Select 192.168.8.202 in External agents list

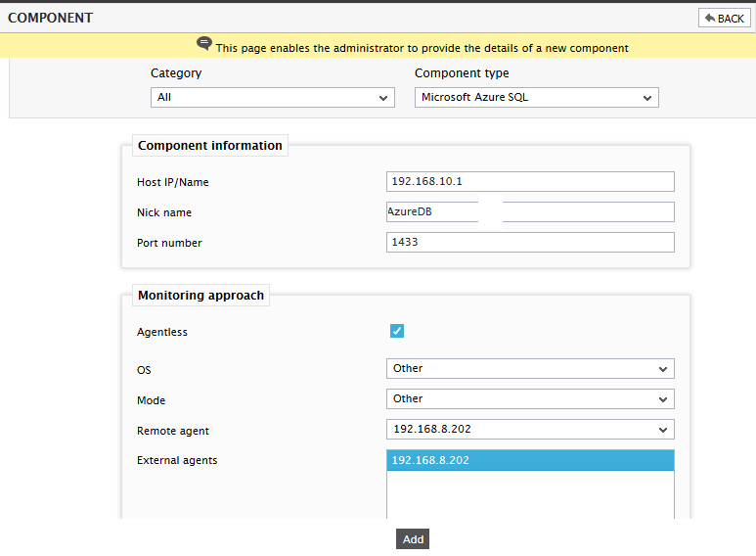click(x=530, y=460)
